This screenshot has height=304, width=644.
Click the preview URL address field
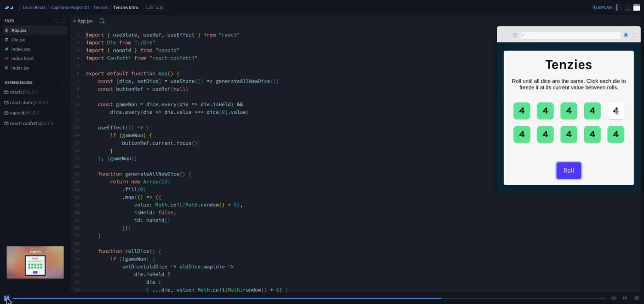[x=570, y=35]
